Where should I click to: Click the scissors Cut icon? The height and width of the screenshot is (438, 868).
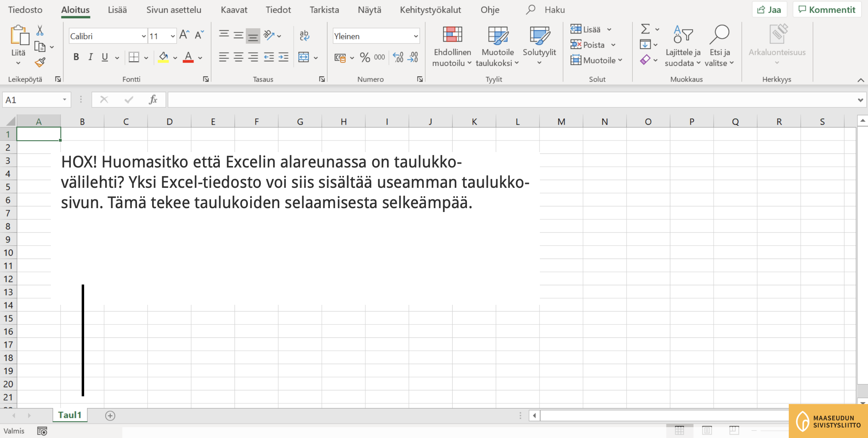coord(40,30)
